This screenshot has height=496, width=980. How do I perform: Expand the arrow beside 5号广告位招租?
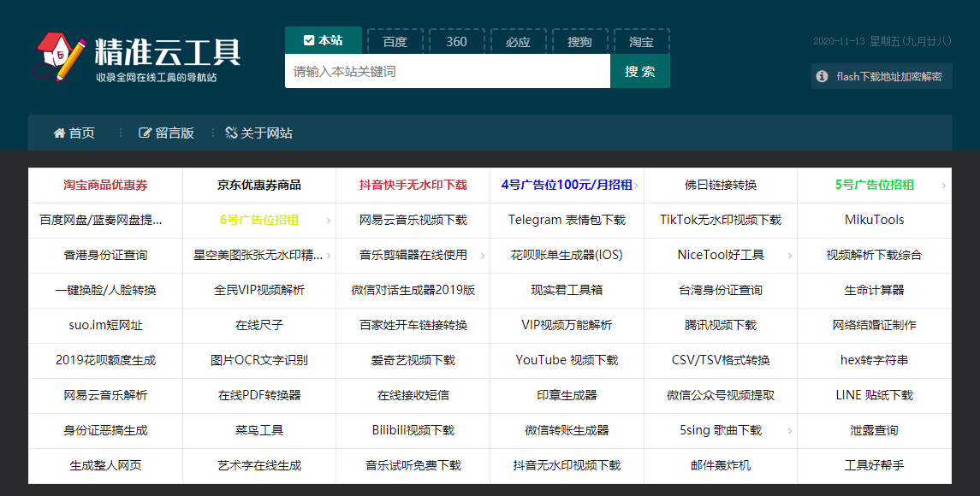pyautogui.click(x=944, y=186)
